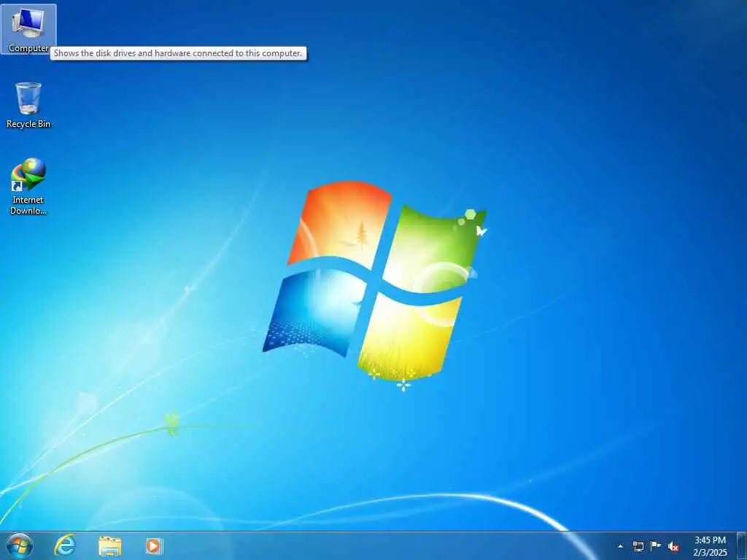Open the network status tray icon
This screenshot has height=560, width=747.
tap(638, 546)
